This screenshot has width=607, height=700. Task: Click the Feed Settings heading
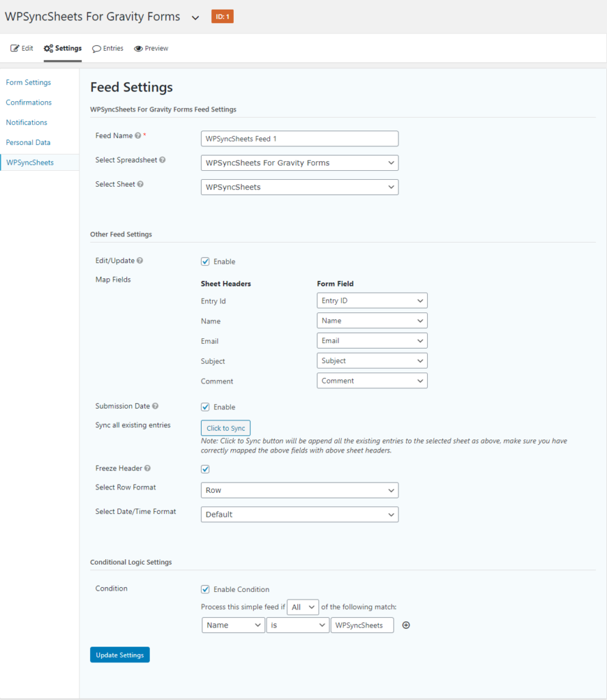tap(131, 87)
